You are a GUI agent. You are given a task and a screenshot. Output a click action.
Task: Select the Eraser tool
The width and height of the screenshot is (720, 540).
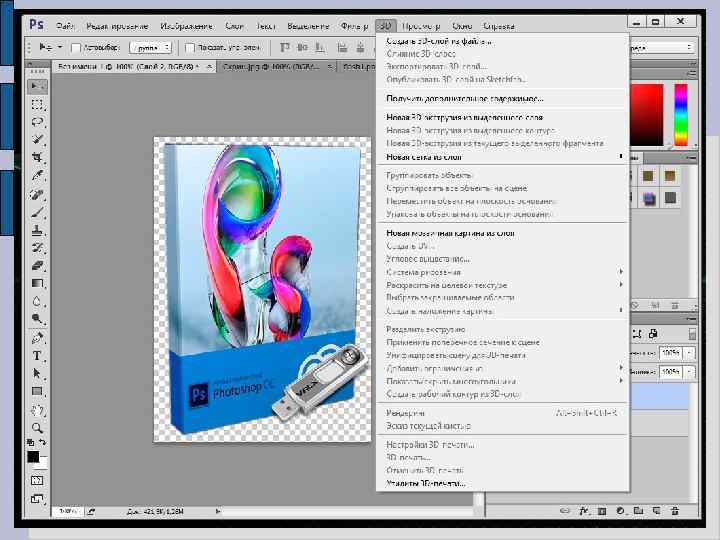pyautogui.click(x=37, y=266)
